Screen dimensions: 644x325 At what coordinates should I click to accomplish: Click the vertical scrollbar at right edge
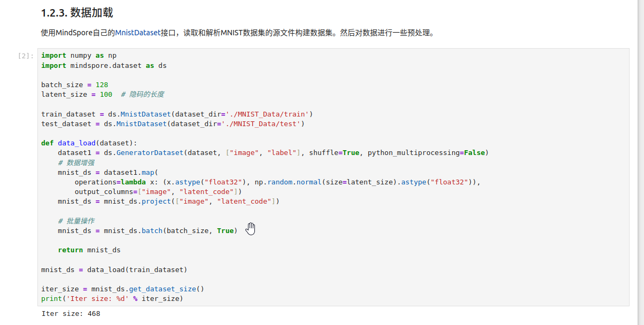[641, 160]
